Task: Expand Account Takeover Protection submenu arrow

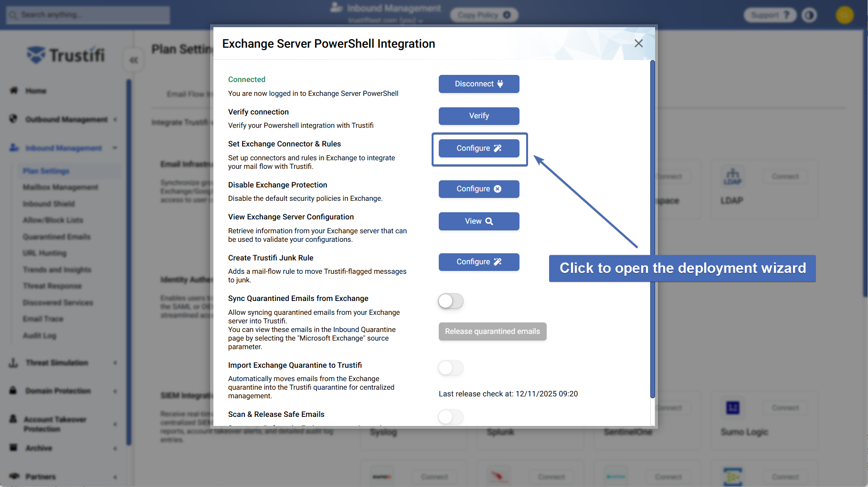Action: (x=115, y=424)
